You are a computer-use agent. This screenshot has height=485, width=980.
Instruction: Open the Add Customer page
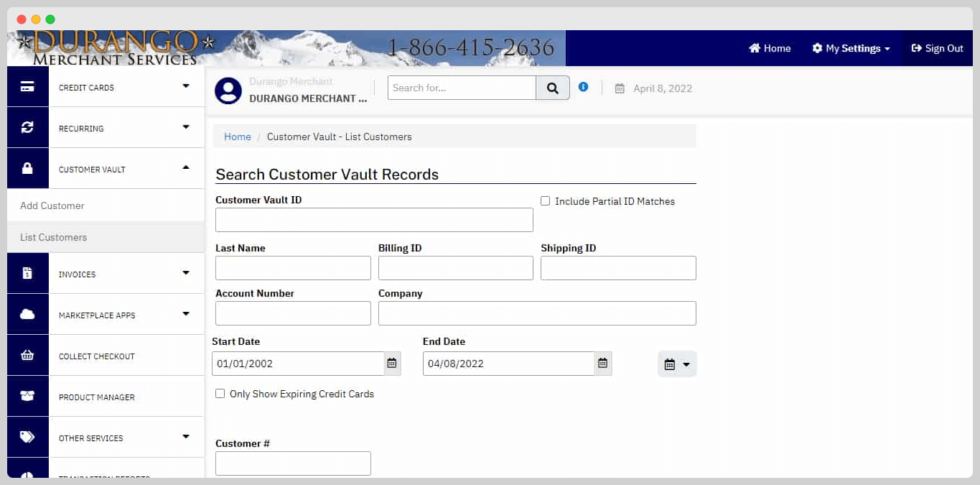coord(52,205)
